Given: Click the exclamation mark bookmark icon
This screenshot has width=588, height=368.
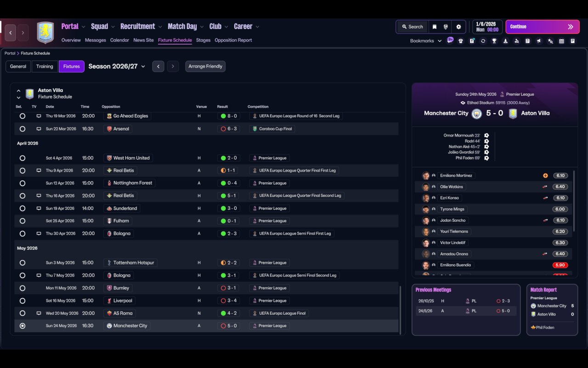Looking at the screenshot, I should (472, 41).
